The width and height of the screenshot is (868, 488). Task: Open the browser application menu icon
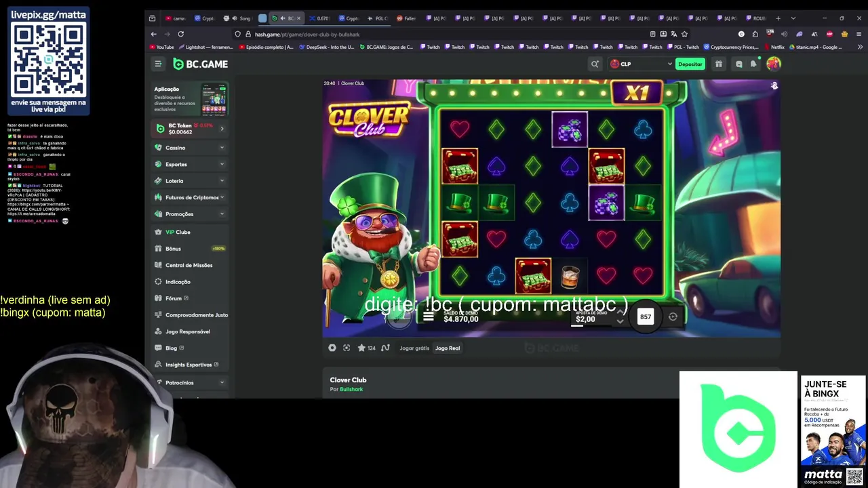coord(859,34)
